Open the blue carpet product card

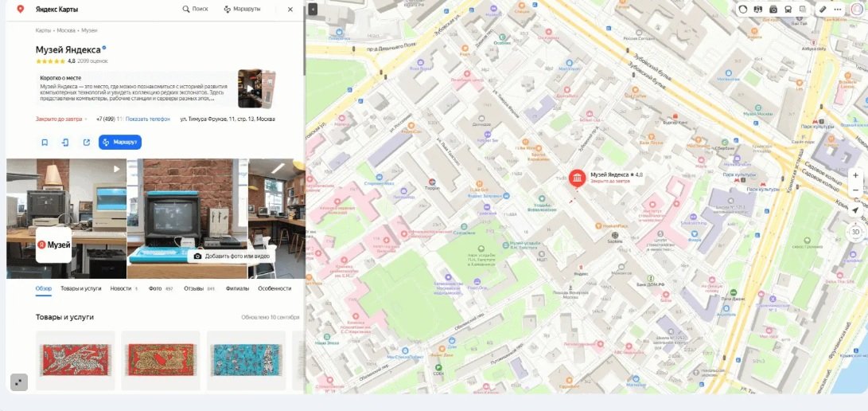pos(247,360)
